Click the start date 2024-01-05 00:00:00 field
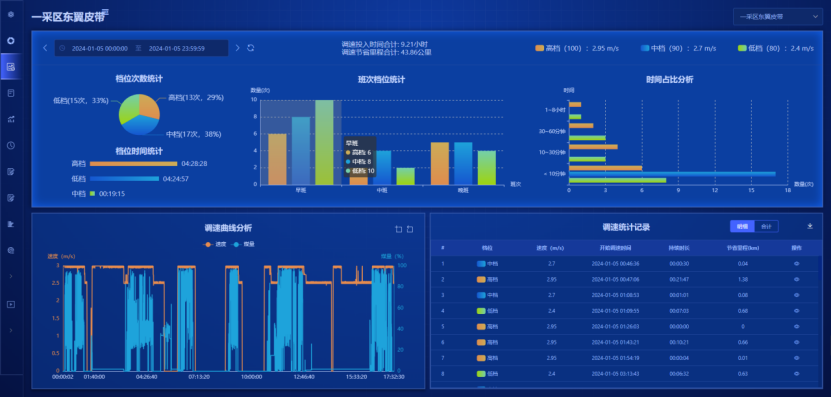The height and width of the screenshot is (397, 831). pyautogui.click(x=100, y=48)
